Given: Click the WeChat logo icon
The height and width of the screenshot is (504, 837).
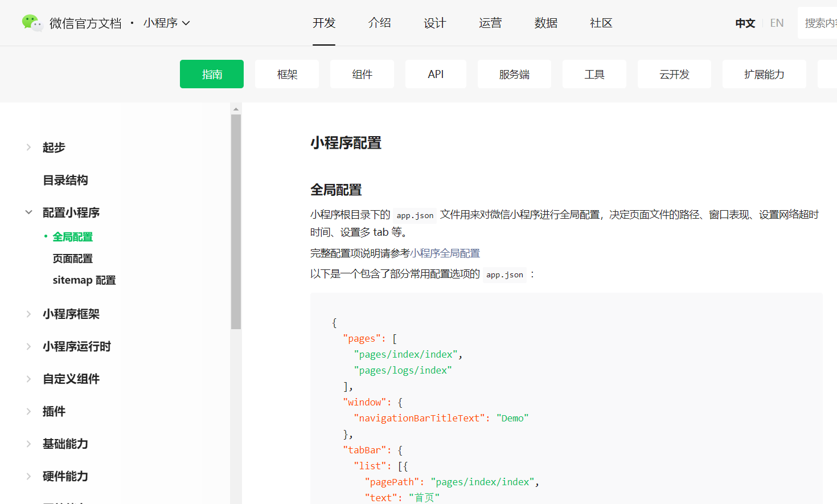Looking at the screenshot, I should tap(32, 23).
